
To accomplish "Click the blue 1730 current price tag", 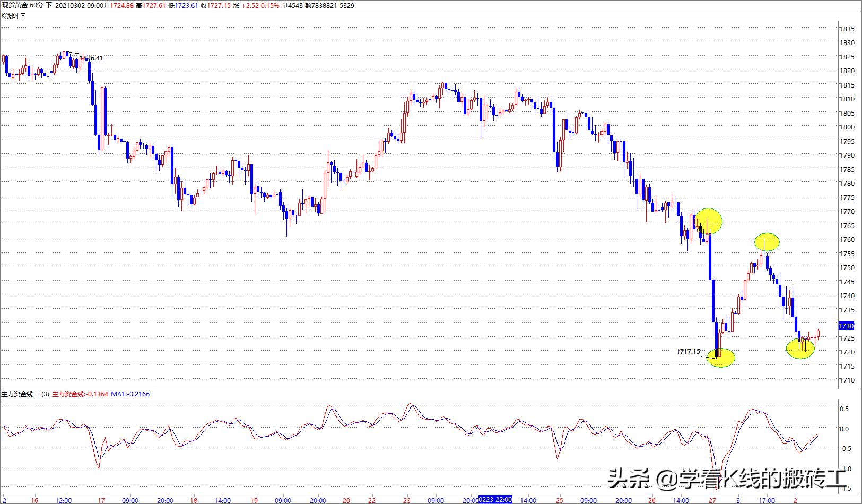I will (x=846, y=326).
